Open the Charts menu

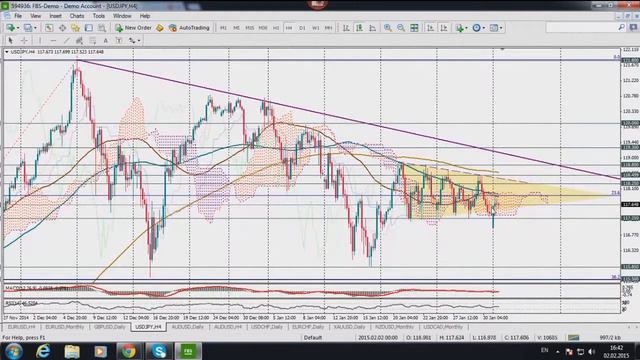77,16
